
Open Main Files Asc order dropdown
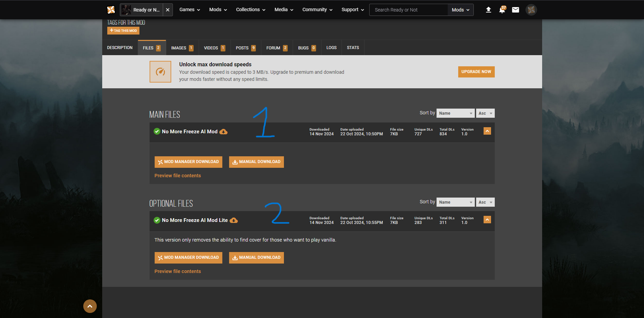[x=485, y=113]
